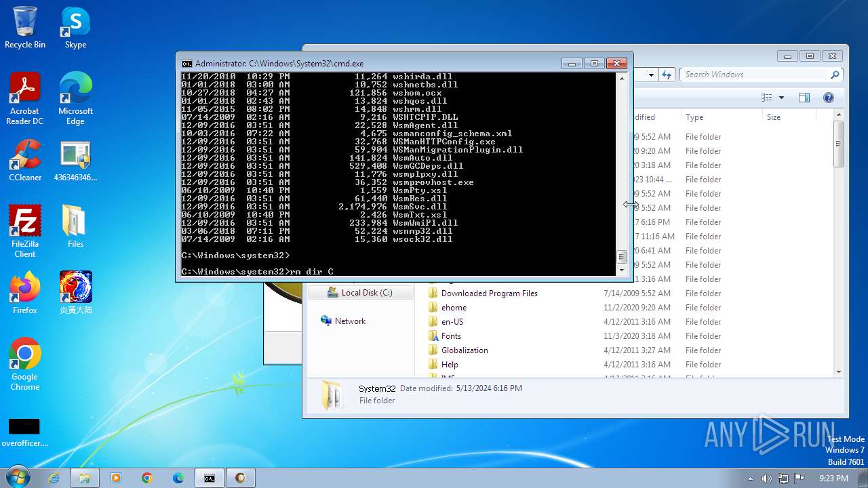Open the volume control in system tray
Image resolution: width=868 pixels, height=488 pixels.
(767, 479)
